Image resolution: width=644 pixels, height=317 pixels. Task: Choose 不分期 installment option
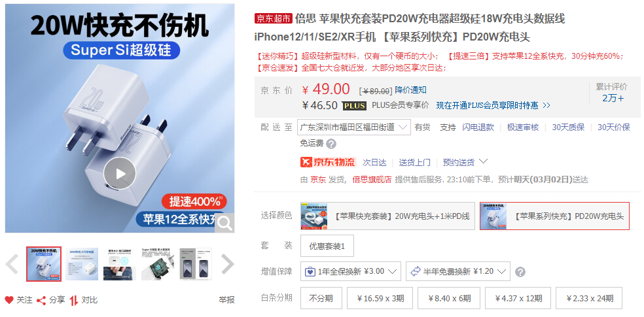(x=321, y=298)
